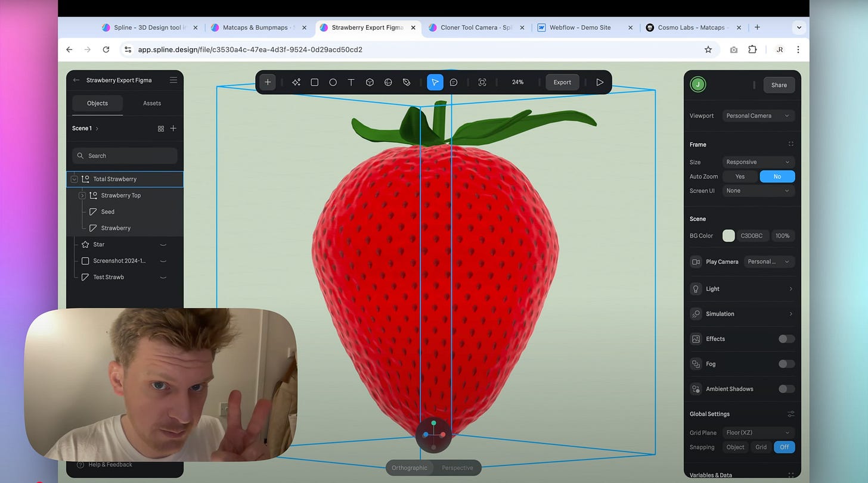Turn on Ambient Shadows toggle

(x=786, y=389)
